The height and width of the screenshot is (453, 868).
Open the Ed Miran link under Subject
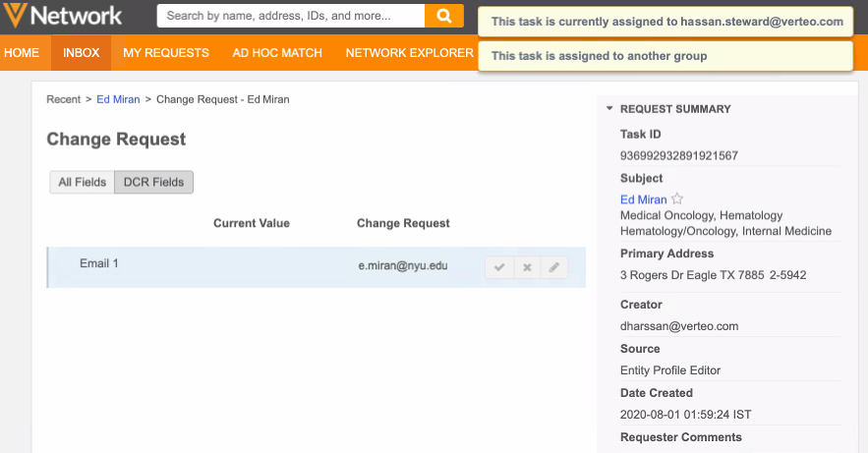643,199
